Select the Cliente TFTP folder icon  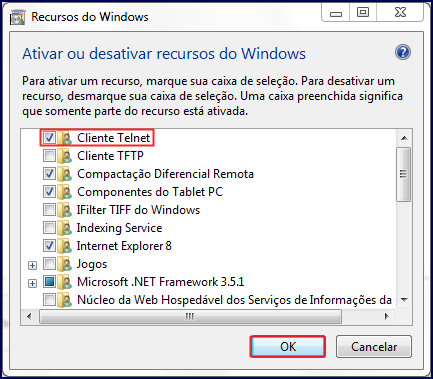tap(64, 156)
